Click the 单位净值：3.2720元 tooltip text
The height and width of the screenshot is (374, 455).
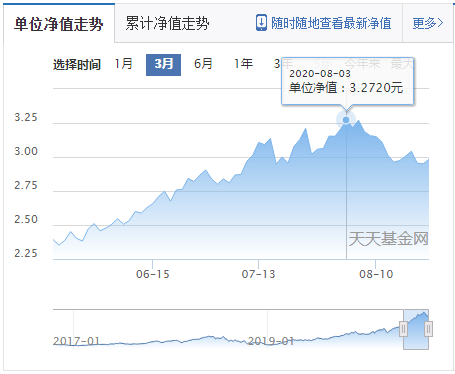click(346, 88)
